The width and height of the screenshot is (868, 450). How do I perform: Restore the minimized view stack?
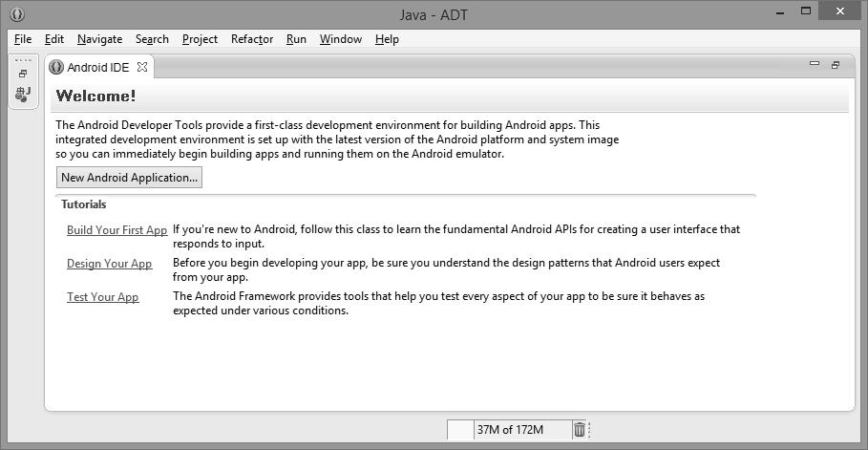[23, 74]
